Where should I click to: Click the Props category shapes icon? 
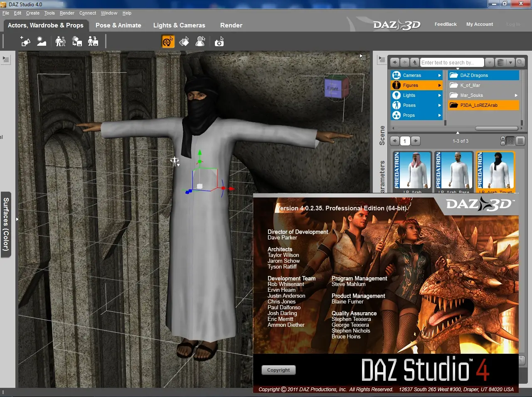tap(397, 115)
